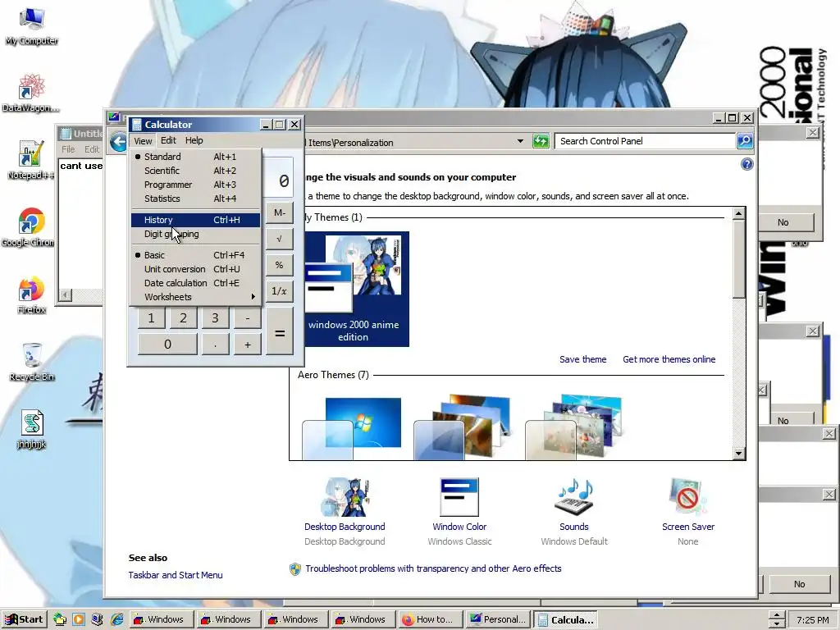Click Save theme link
The image size is (840, 630).
click(x=583, y=359)
